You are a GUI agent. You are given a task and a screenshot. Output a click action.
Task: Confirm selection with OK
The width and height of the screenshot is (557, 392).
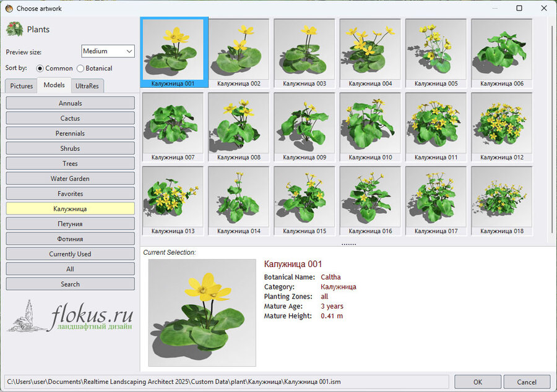pos(478,382)
